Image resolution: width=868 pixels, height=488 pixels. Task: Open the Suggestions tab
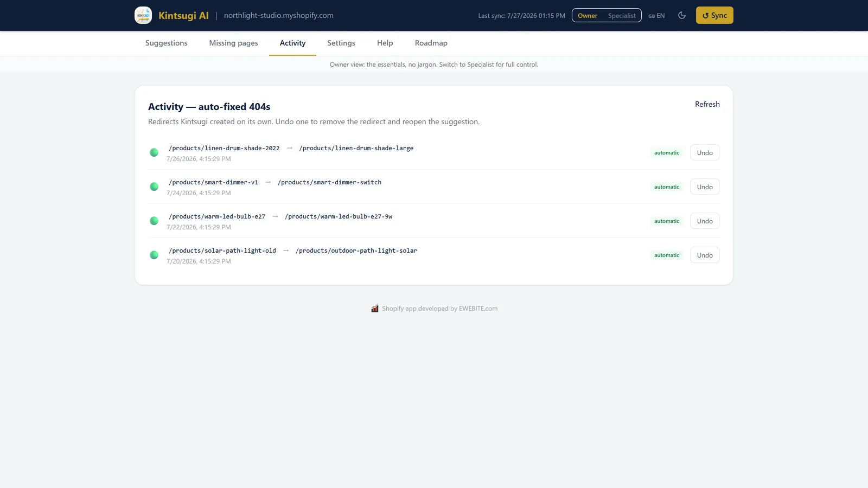[167, 43]
